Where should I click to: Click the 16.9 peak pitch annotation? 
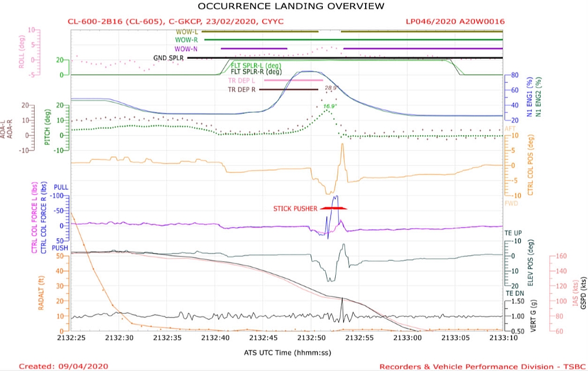[329, 106]
